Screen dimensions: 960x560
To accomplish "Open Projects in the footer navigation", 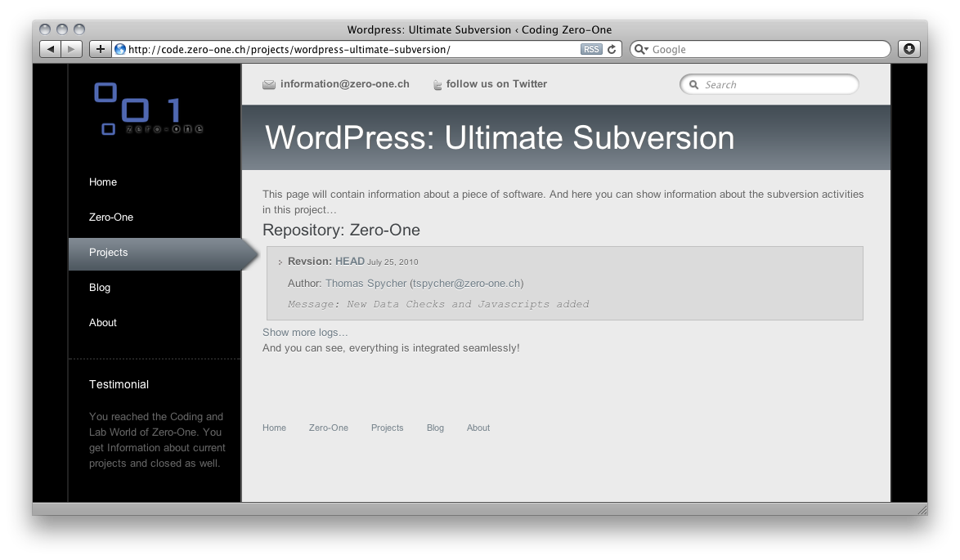I will [387, 428].
